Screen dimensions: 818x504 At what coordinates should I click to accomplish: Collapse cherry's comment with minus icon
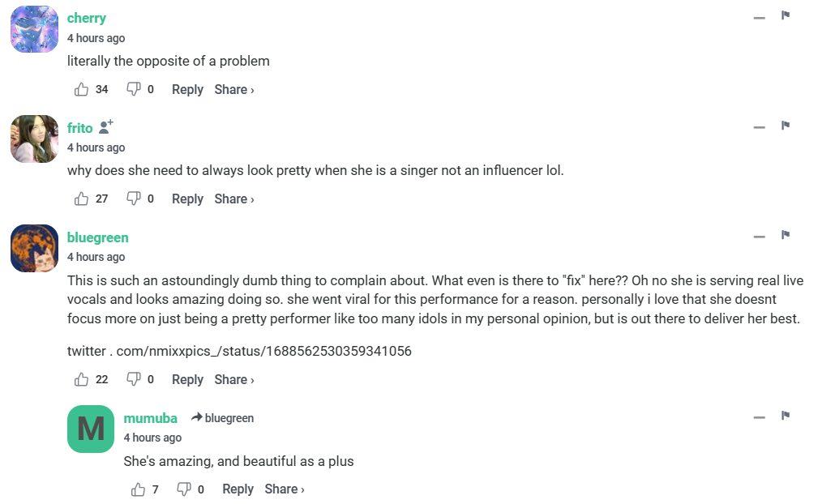[759, 17]
